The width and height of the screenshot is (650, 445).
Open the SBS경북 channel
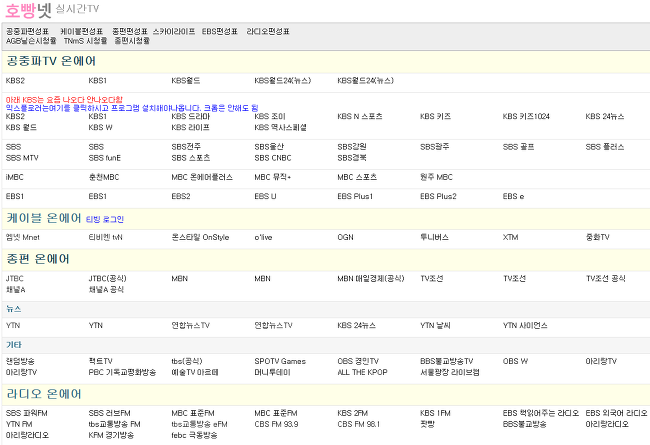click(352, 158)
